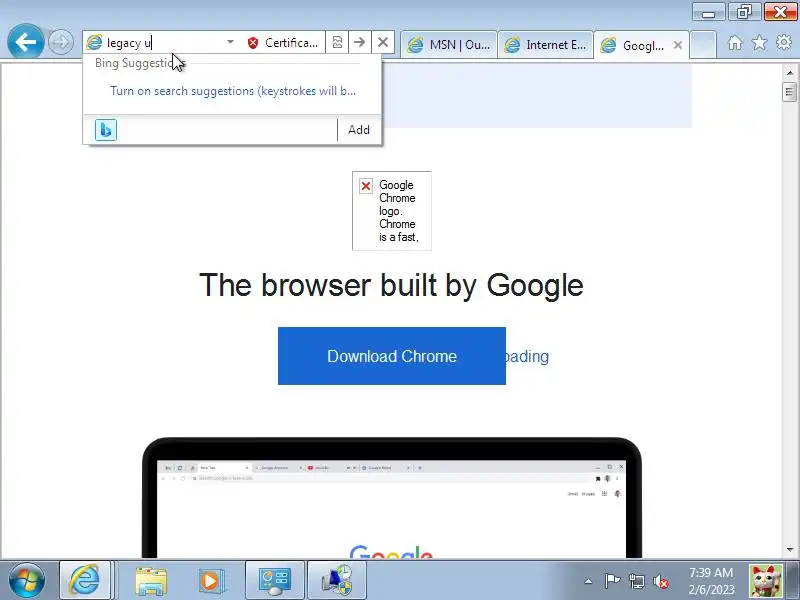The width and height of the screenshot is (800, 600).
Task: Stop loading with the X button
Action: click(x=383, y=42)
